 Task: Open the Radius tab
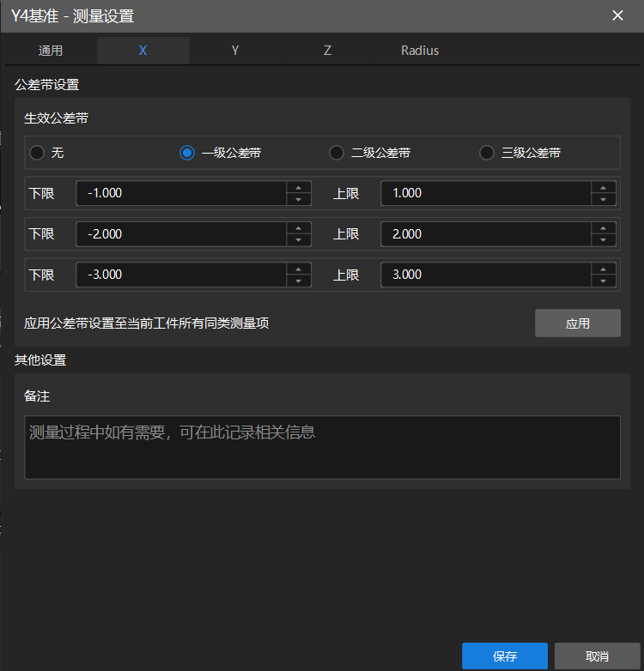pos(420,51)
